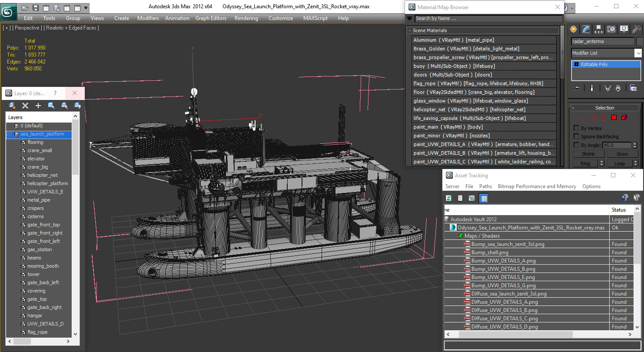
Task: Open the Motion command panel tab
Action: tap(611, 29)
